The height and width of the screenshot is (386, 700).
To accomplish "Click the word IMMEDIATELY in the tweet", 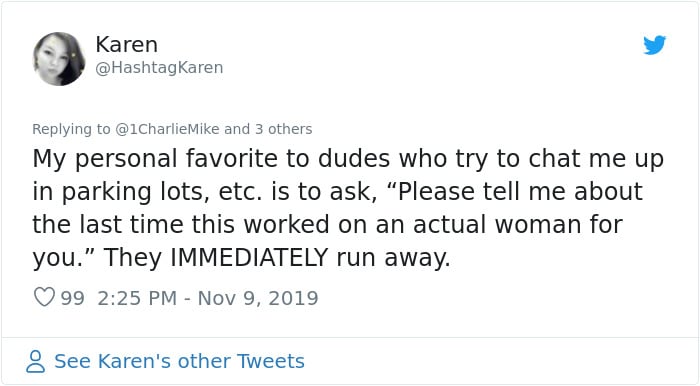I will [249, 257].
